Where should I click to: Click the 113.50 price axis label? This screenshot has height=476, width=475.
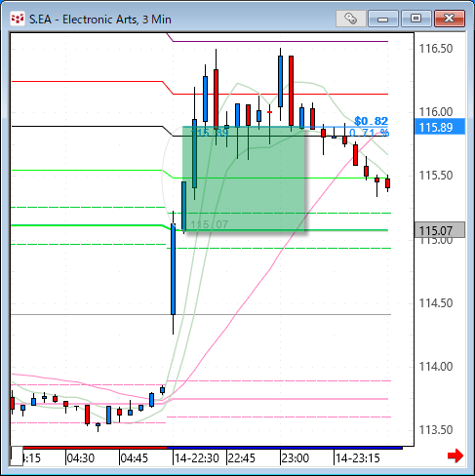point(436,430)
